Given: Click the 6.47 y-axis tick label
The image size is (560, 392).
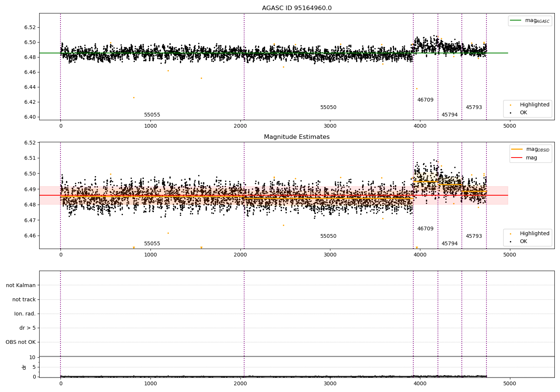Looking at the screenshot, I should click(30, 220).
